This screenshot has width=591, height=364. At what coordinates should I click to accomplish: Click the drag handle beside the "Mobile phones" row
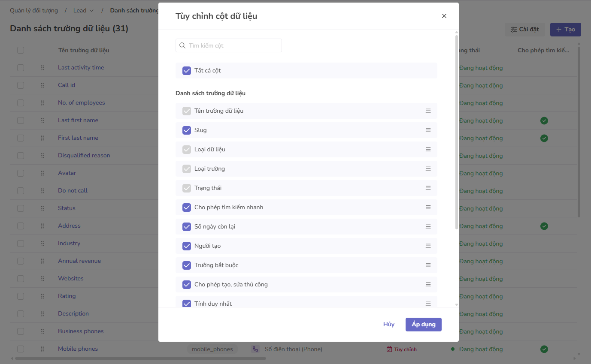click(x=42, y=349)
